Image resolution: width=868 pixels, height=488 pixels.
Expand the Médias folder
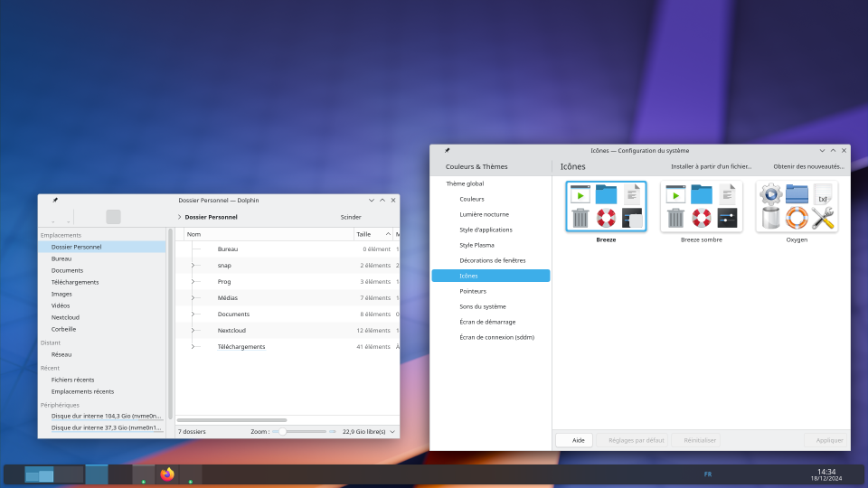tap(193, 297)
